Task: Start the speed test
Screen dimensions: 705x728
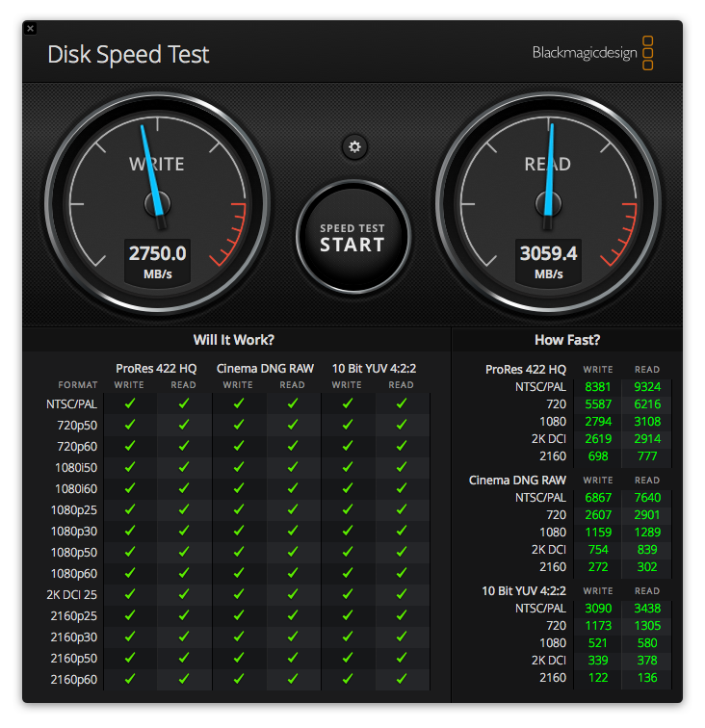Action: pos(352,238)
